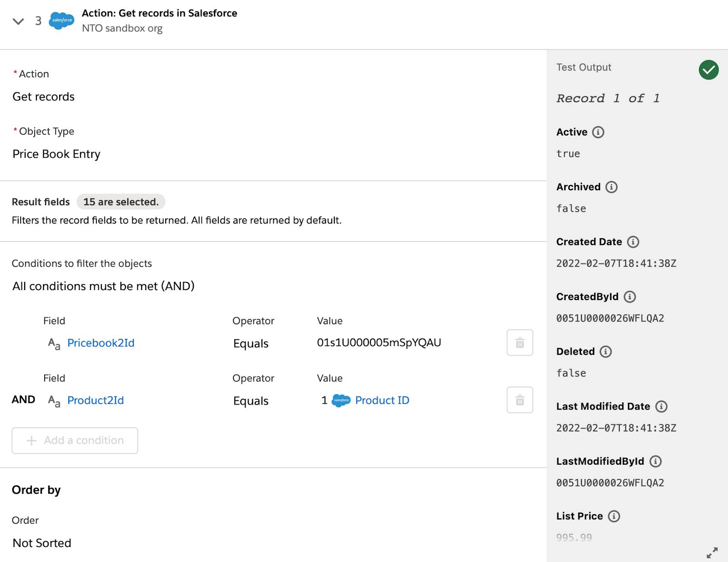Change the Equals operator for Product2Id
Image resolution: width=728 pixels, height=562 pixels.
pyautogui.click(x=251, y=401)
